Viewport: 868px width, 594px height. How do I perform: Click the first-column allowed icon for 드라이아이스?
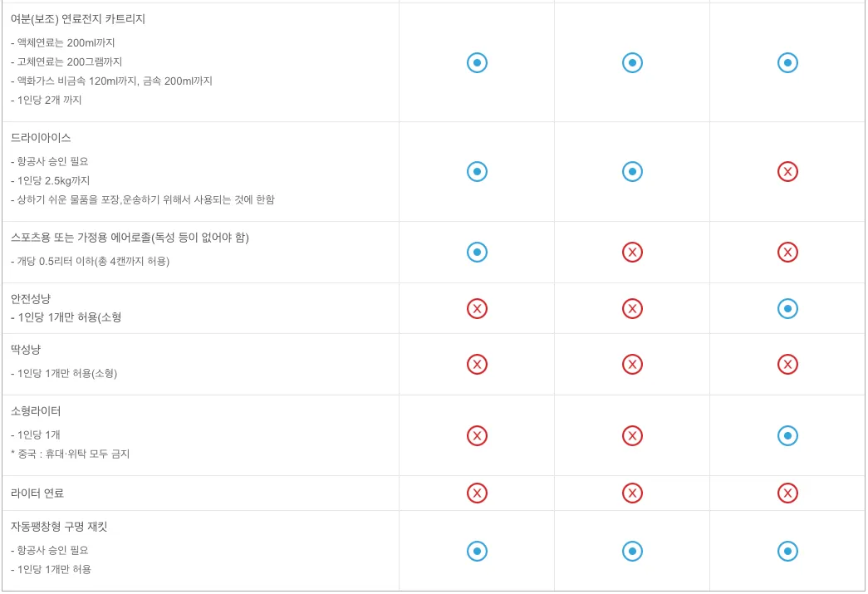point(477,172)
